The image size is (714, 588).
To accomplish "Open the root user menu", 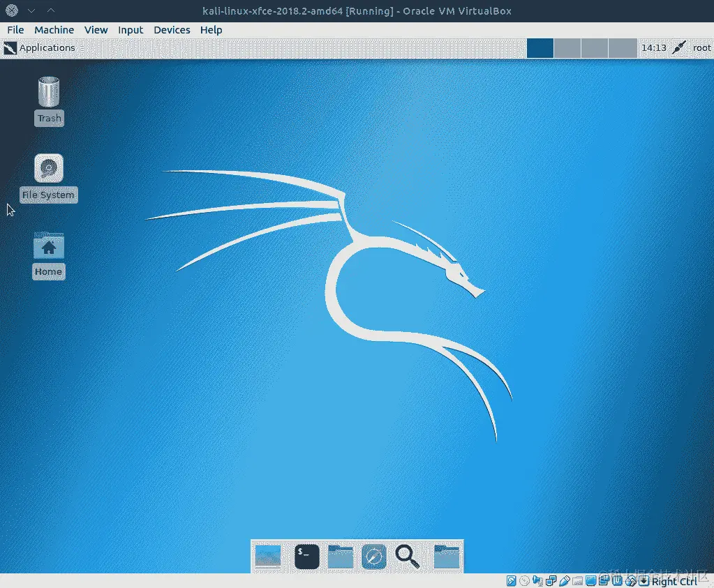I will [701, 48].
